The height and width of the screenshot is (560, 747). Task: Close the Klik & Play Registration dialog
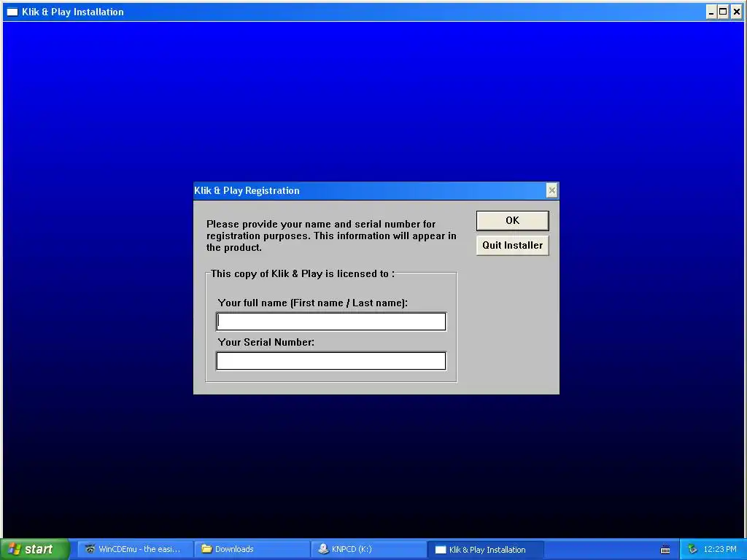(551, 190)
